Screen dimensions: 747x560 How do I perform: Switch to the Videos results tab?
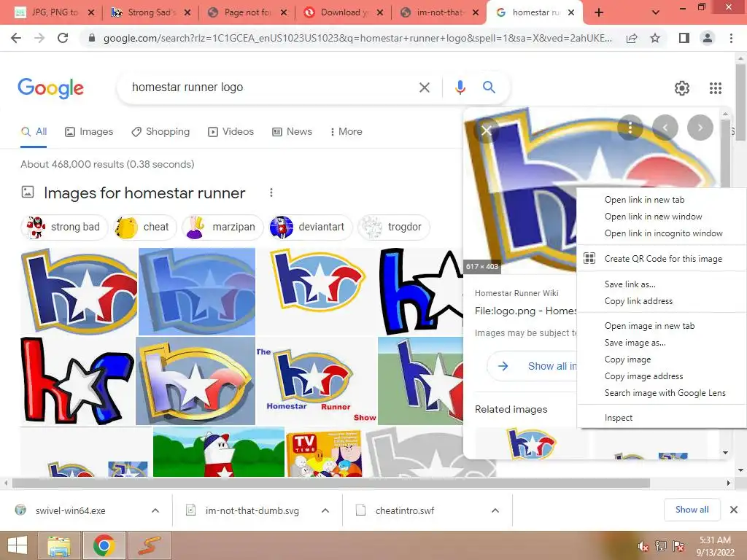click(231, 131)
